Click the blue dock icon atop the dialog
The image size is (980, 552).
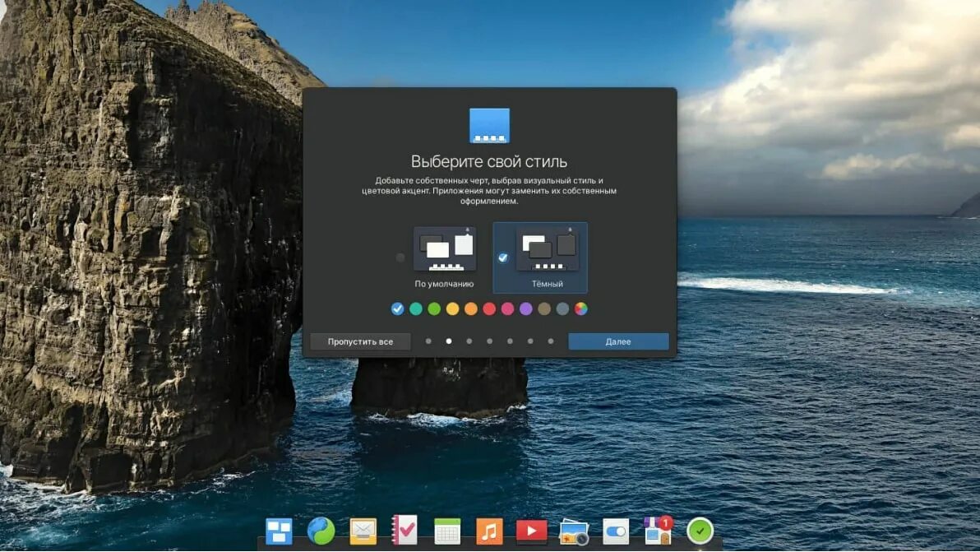click(x=489, y=126)
